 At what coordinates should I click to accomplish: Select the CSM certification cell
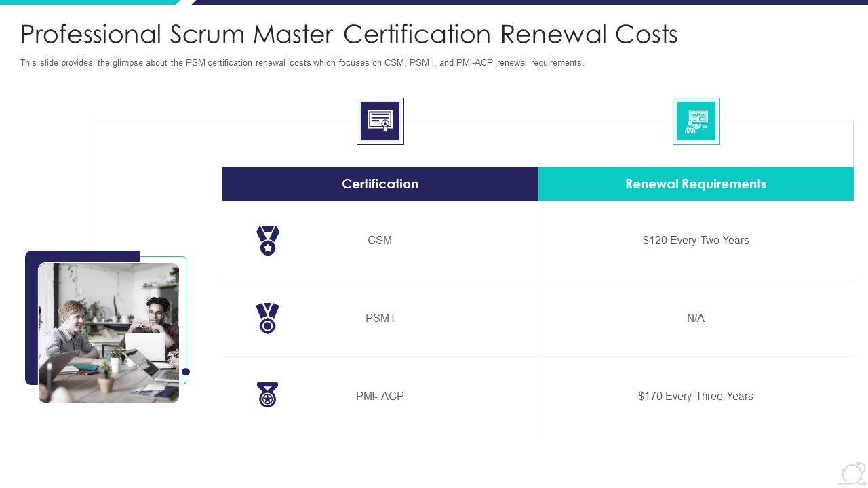(x=380, y=240)
